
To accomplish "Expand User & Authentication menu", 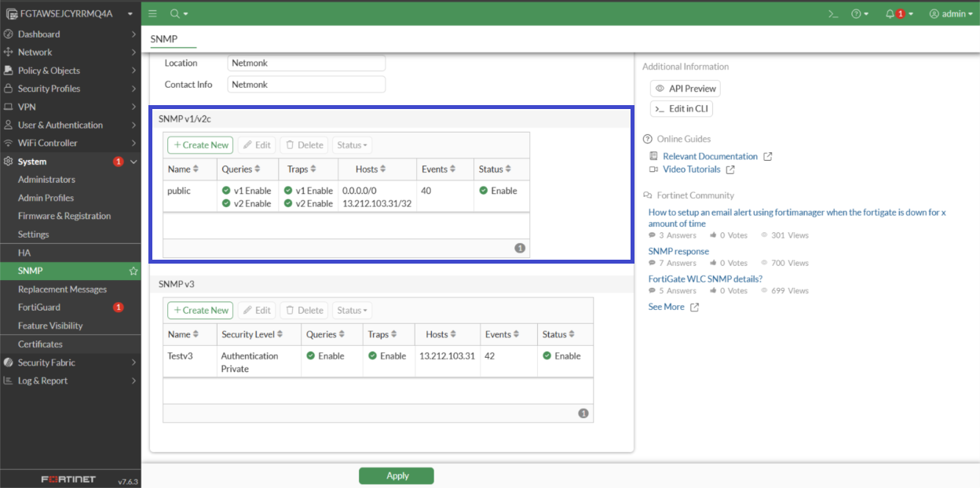I will point(71,125).
